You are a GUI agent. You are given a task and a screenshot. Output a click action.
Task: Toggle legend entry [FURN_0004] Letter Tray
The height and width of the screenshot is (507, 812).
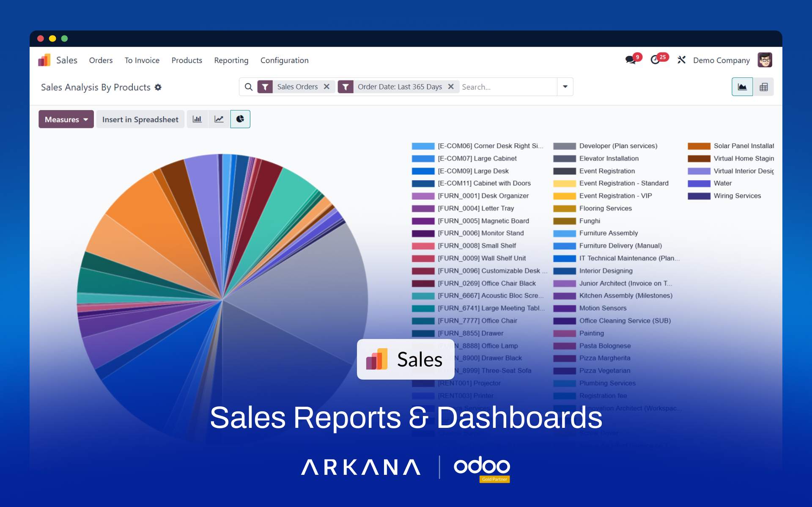coord(463,208)
